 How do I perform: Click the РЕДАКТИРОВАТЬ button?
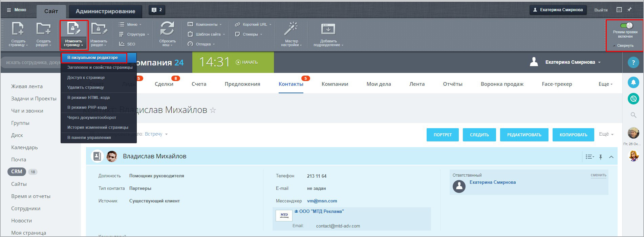point(524,135)
